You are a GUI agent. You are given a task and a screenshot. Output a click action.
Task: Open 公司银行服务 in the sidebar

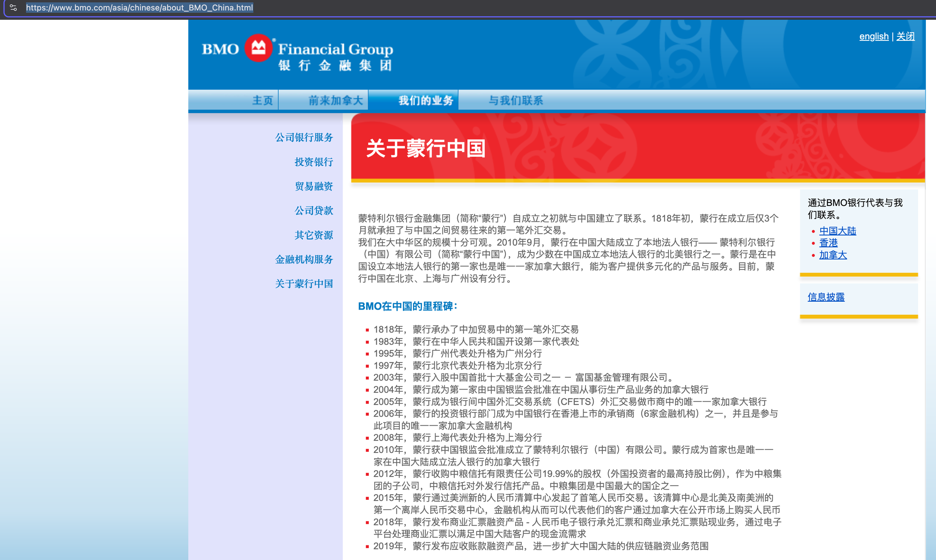click(x=304, y=137)
